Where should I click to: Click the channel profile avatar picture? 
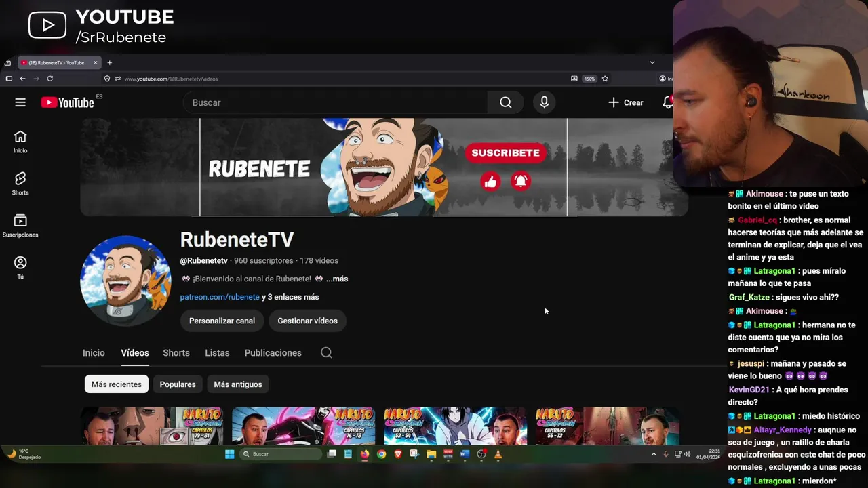125,281
